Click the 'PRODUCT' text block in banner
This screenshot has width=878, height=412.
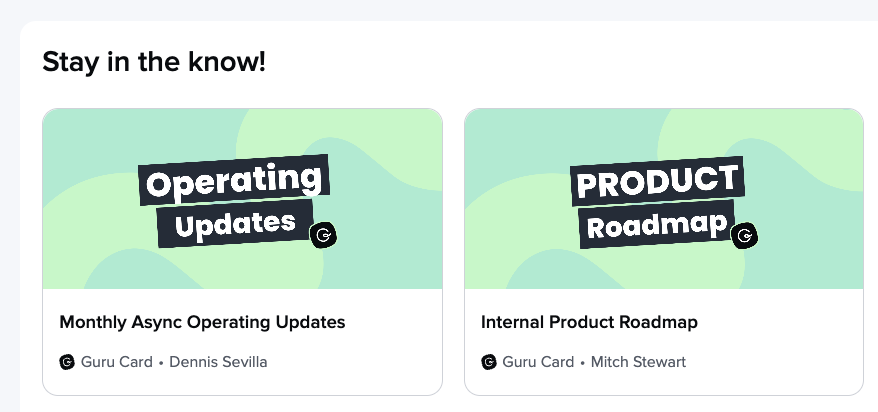(x=657, y=181)
